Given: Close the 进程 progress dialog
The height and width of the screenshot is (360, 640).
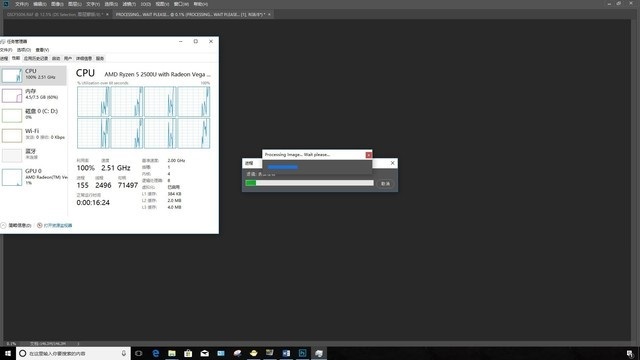Looking at the screenshot, I should tap(392, 163).
